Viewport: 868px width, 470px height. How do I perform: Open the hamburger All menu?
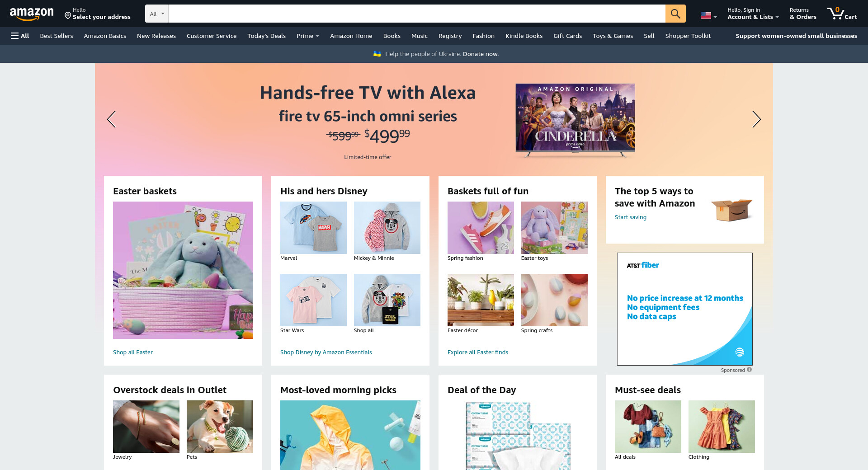click(x=20, y=36)
